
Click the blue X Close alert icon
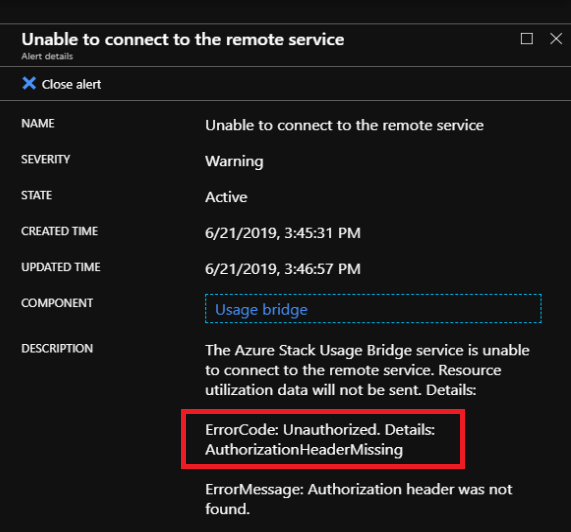[x=29, y=83]
